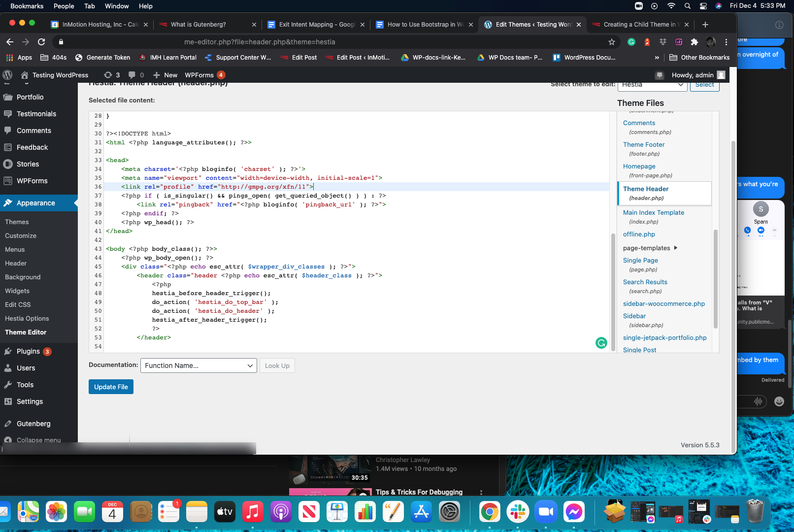Screen dimensions: 794x532
Task: Reload the page in Chrome
Action: pyautogui.click(x=41, y=42)
